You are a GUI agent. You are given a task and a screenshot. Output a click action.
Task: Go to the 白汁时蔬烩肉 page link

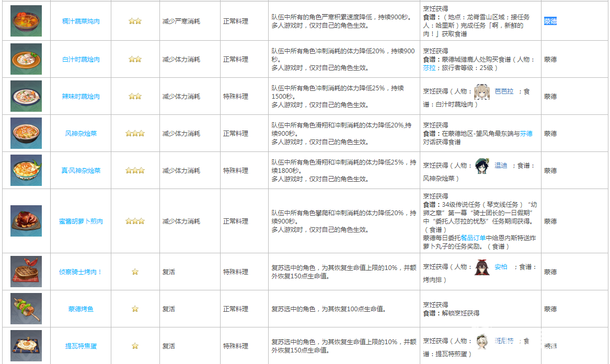[81, 60]
